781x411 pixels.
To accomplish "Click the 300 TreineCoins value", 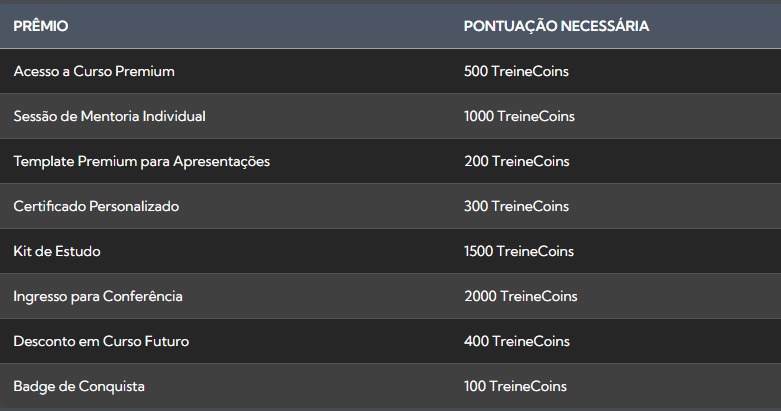I will 516,206.
